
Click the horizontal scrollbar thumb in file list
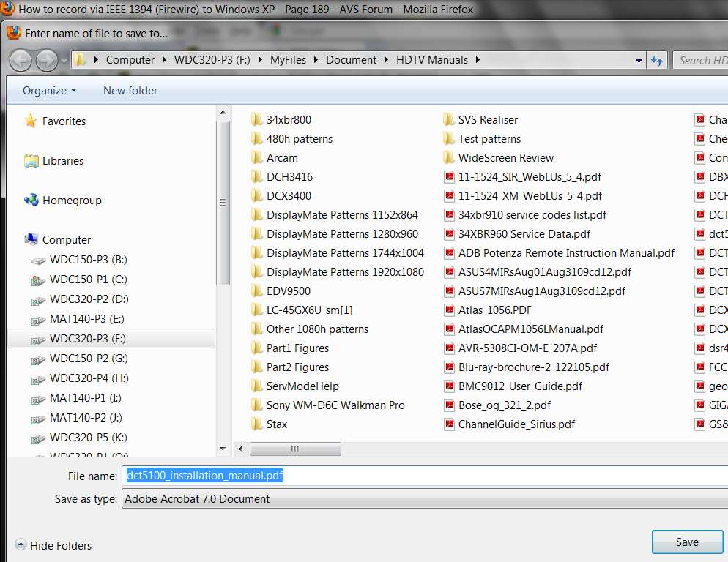tap(295, 449)
